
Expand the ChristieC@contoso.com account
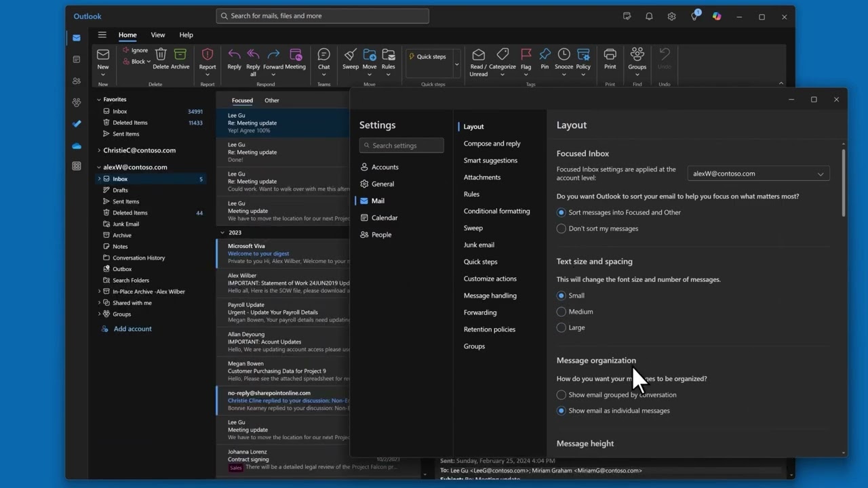point(98,150)
